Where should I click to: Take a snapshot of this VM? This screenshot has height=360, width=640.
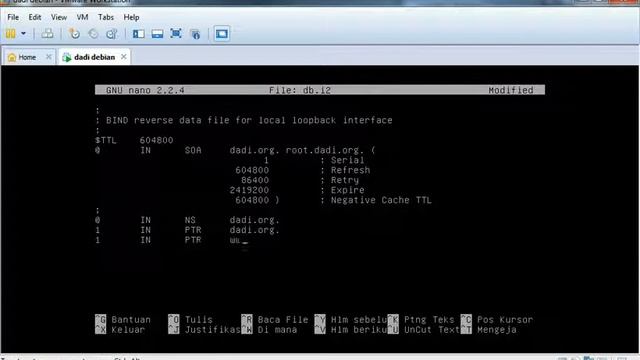[74, 33]
